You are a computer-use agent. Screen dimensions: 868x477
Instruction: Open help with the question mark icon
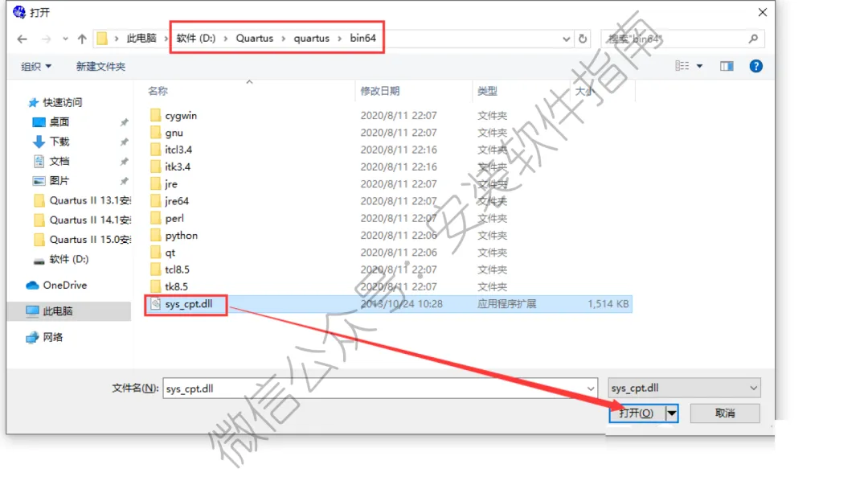[x=755, y=67]
